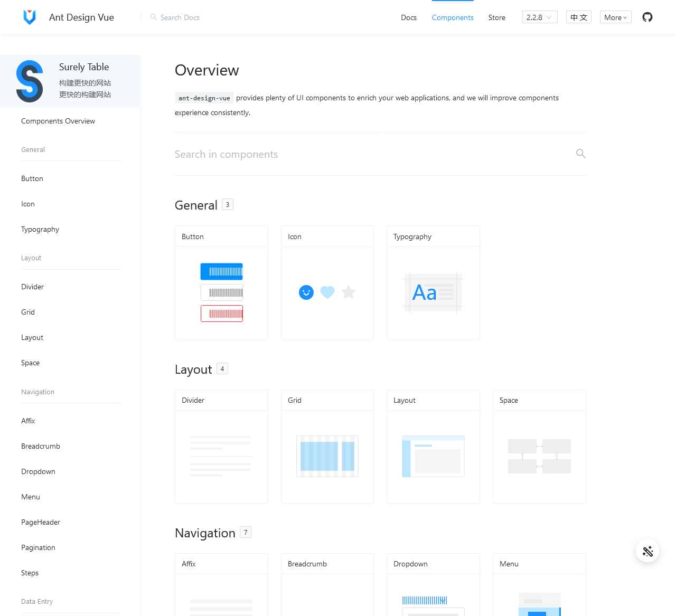Open the Grid card illustration
Viewport: 676px width, 616px height.
327,456
